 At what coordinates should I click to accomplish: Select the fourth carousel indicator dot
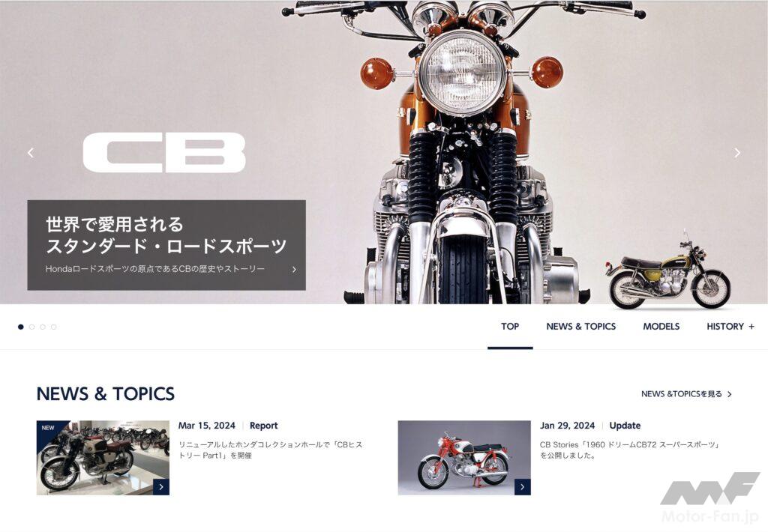click(54, 327)
